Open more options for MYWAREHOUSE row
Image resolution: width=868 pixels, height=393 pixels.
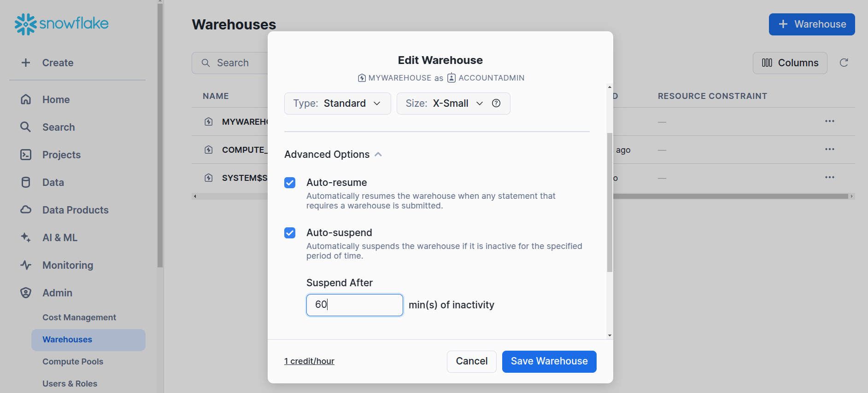[830, 121]
